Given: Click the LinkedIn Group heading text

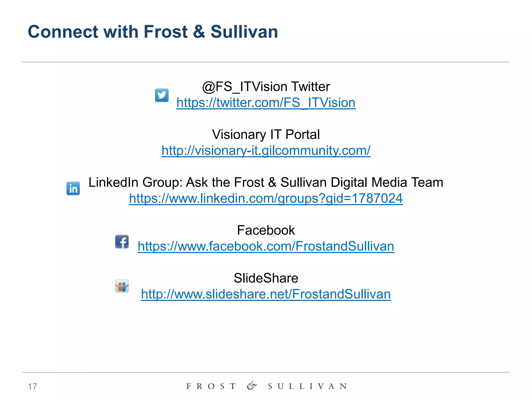Looking at the screenshot, I should point(266,182).
